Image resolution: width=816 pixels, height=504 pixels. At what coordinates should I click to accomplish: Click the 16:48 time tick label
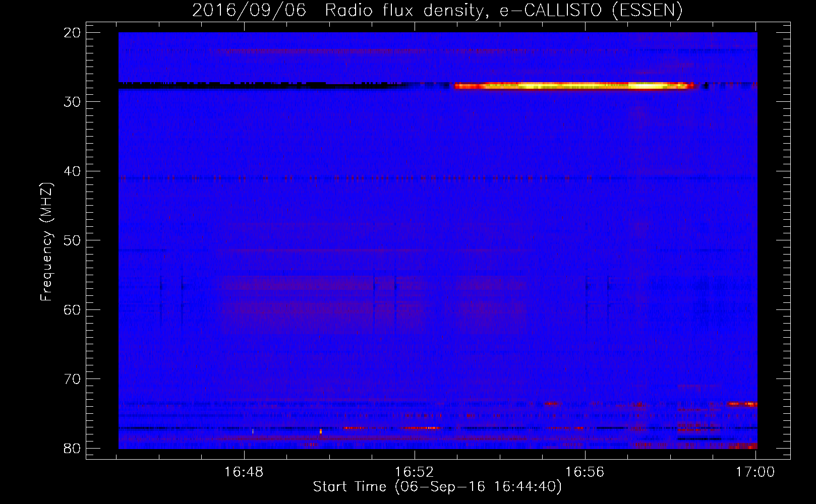pos(244,472)
